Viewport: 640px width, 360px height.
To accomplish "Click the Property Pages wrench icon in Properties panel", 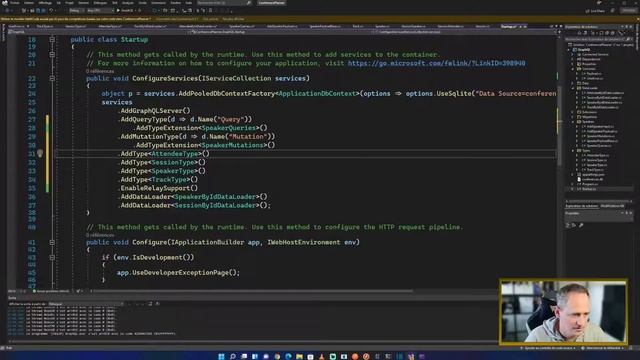I will [x=581, y=225].
